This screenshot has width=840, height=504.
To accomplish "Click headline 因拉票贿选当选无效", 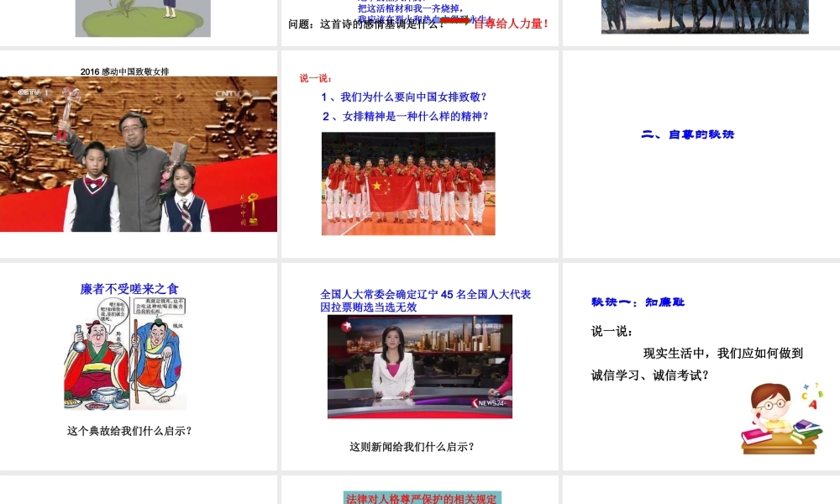I will click(369, 307).
